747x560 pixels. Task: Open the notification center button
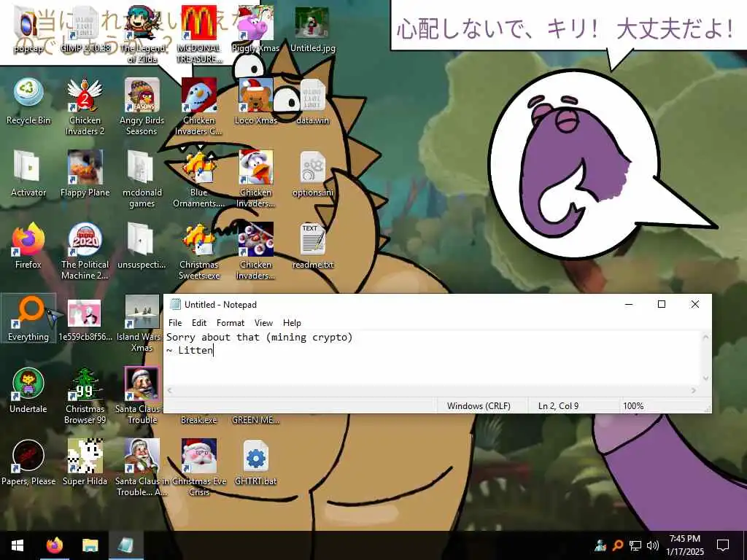coord(723,545)
